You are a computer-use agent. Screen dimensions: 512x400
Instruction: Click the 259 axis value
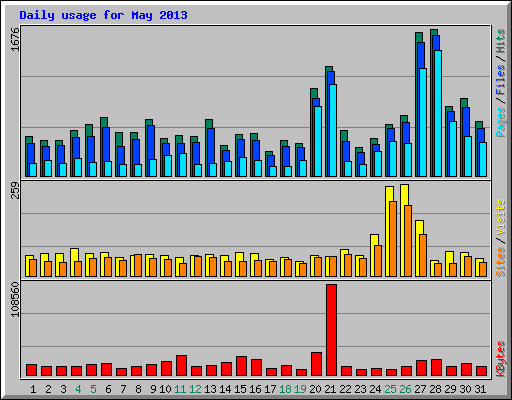tap(15, 190)
